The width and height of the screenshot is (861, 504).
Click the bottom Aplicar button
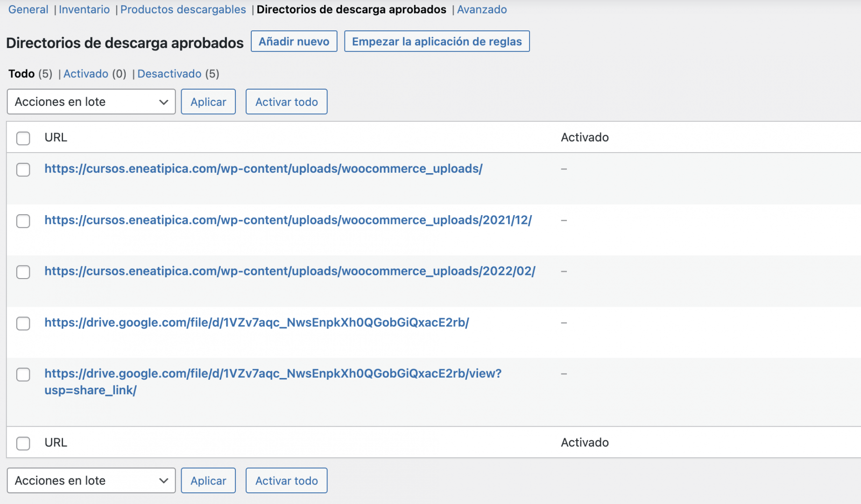pyautogui.click(x=208, y=481)
